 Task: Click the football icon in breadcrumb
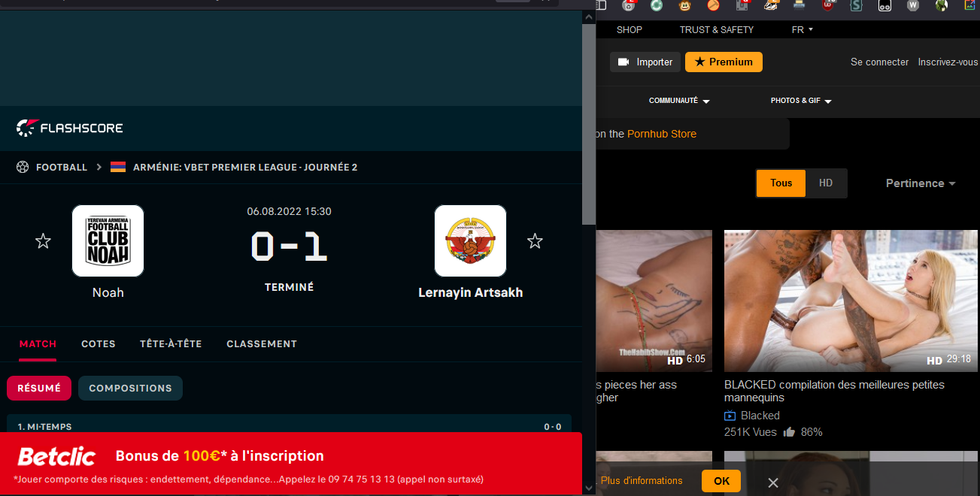23,167
